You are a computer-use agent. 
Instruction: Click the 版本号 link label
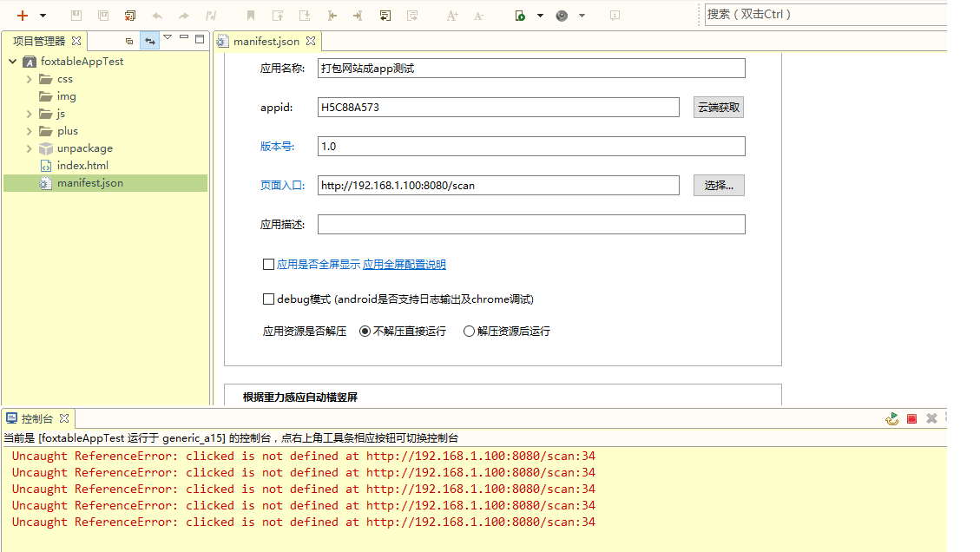(277, 147)
